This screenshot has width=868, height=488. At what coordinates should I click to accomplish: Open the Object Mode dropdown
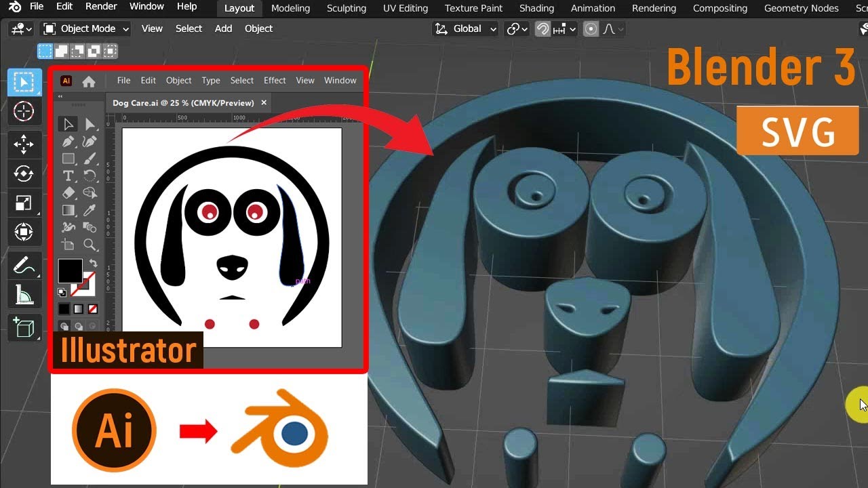click(x=86, y=28)
